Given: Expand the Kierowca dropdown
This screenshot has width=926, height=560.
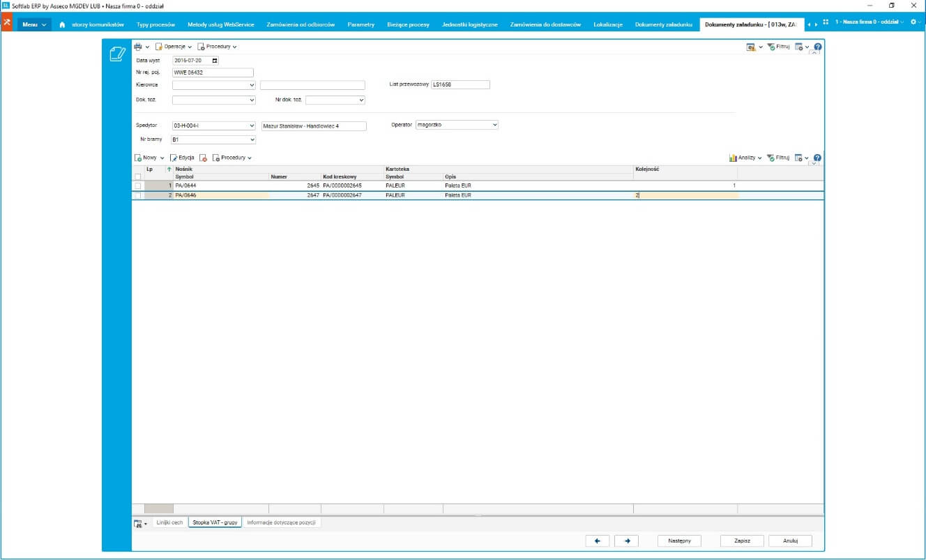Looking at the screenshot, I should click(251, 85).
